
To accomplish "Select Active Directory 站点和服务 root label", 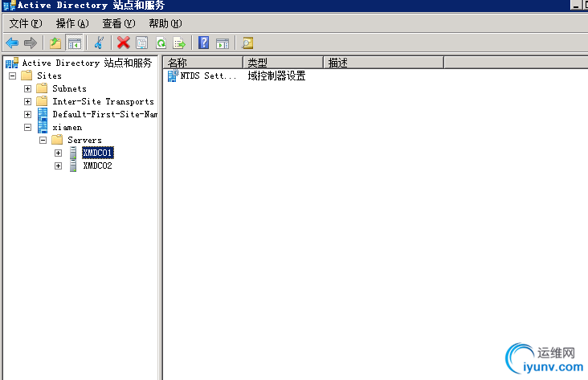I will tap(87, 63).
